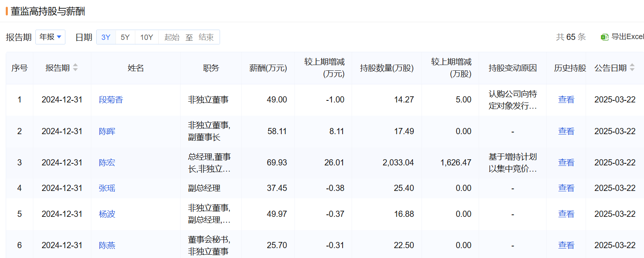Click 查看 in 张瑶 row
Image resolution: width=644 pixels, height=258 pixels.
pyautogui.click(x=566, y=188)
